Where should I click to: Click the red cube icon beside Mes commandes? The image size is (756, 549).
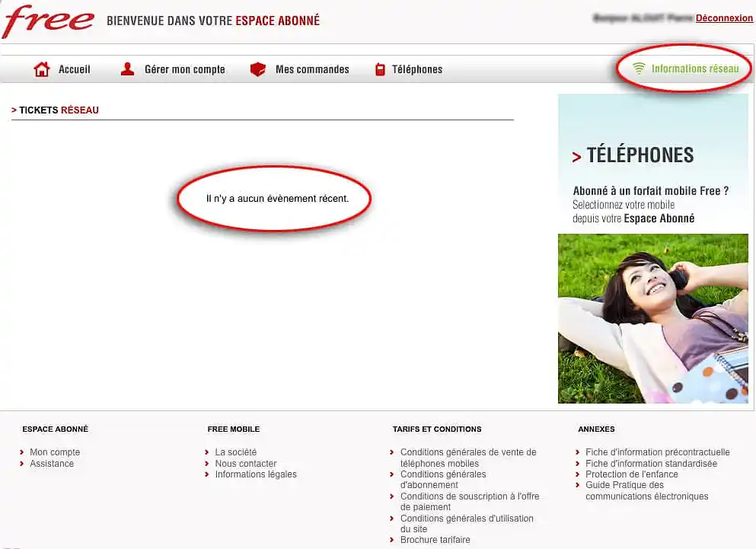pos(258,69)
